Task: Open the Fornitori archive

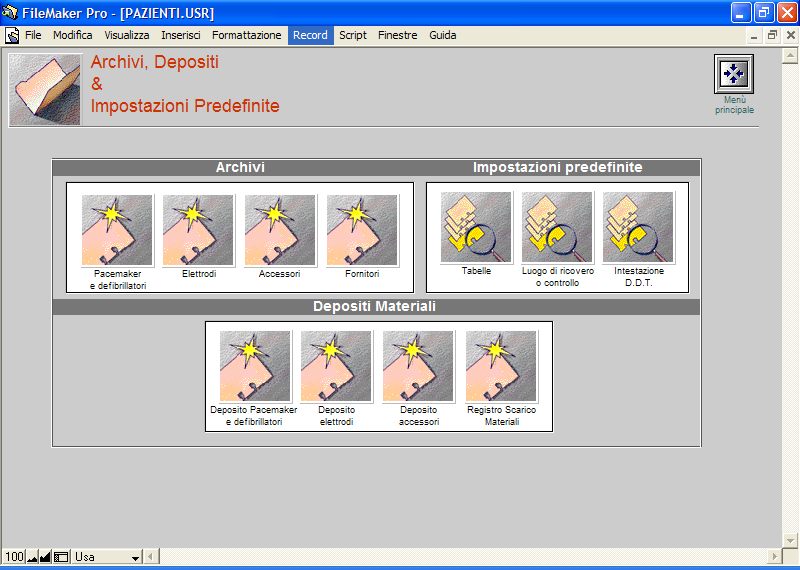Action: (x=362, y=230)
